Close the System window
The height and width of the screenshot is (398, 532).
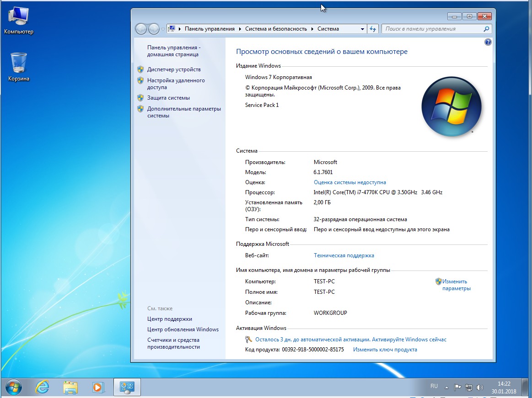pos(484,16)
